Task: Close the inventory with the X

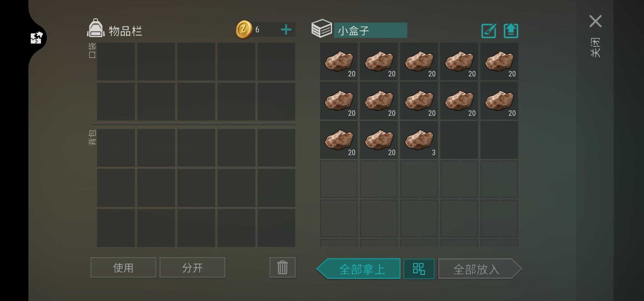Action: coord(595,21)
